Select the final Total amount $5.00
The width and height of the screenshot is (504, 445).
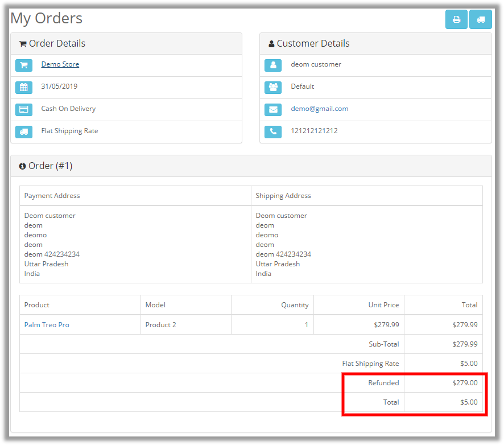[x=469, y=402]
